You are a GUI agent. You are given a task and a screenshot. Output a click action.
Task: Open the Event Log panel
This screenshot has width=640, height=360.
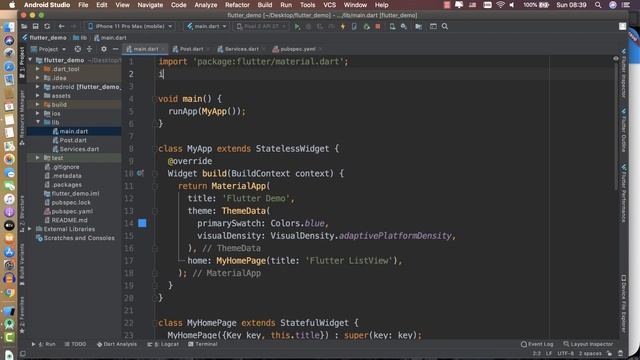[x=537, y=344]
